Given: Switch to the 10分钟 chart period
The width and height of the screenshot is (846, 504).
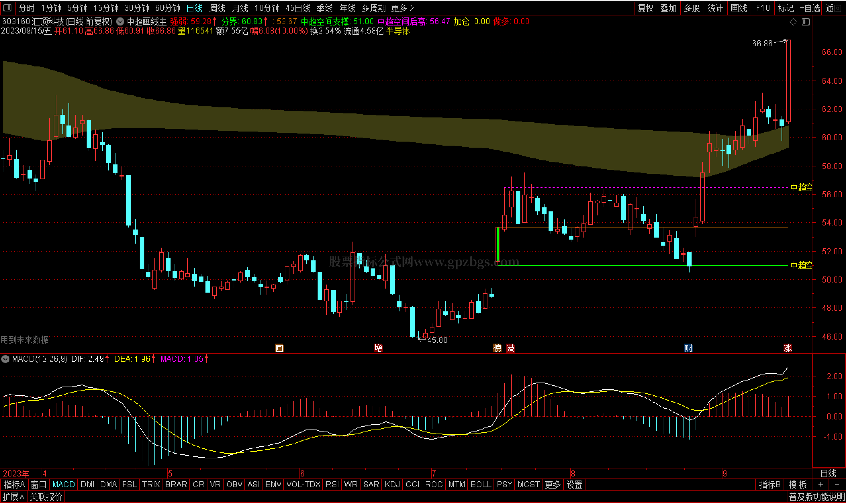Looking at the screenshot, I should pos(267,8).
